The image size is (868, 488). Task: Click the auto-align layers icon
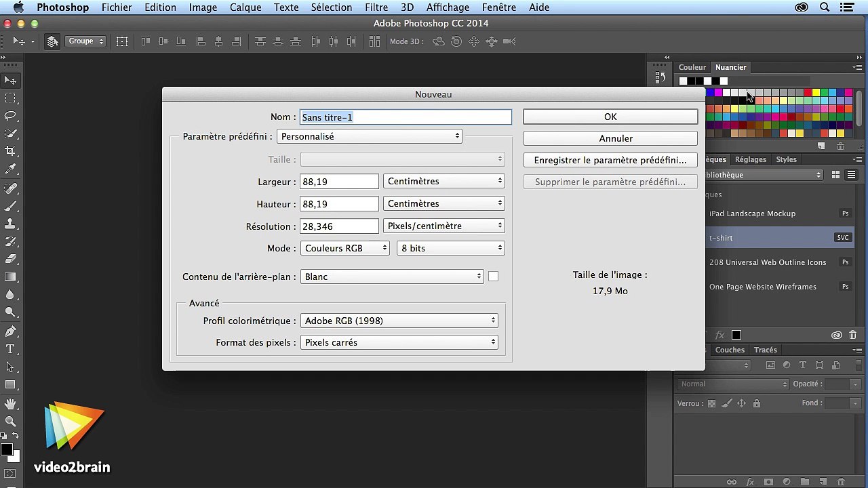pyautogui.click(x=375, y=41)
